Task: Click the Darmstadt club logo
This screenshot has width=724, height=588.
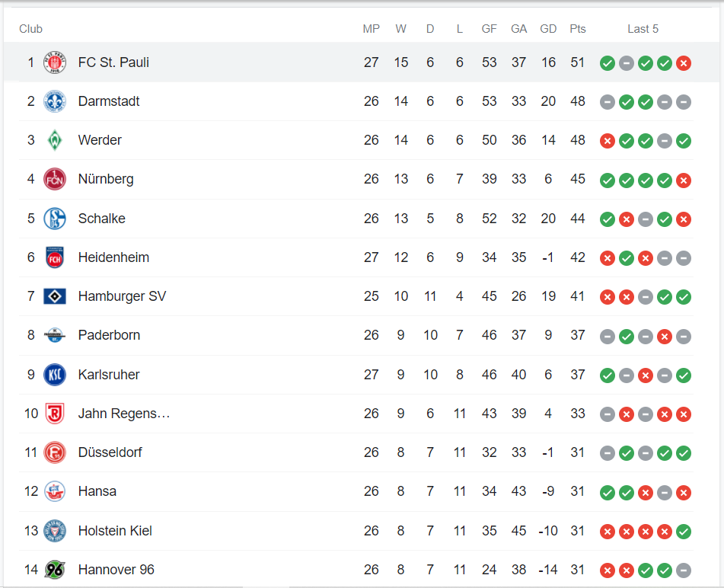Action: point(55,101)
